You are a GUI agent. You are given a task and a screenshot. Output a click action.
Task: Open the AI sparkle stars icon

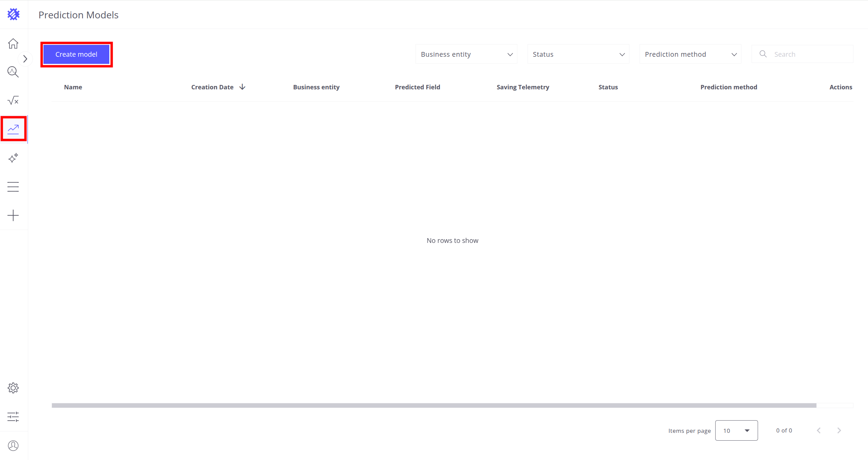[x=13, y=158]
